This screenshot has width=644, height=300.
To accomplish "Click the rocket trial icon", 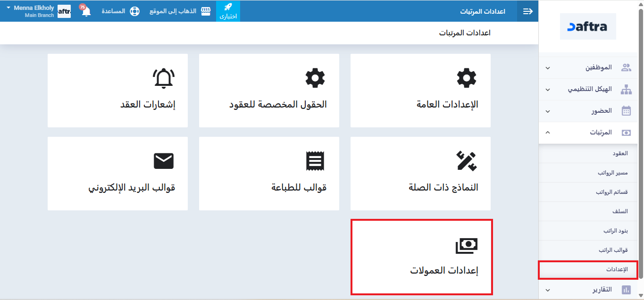I will (x=228, y=8).
